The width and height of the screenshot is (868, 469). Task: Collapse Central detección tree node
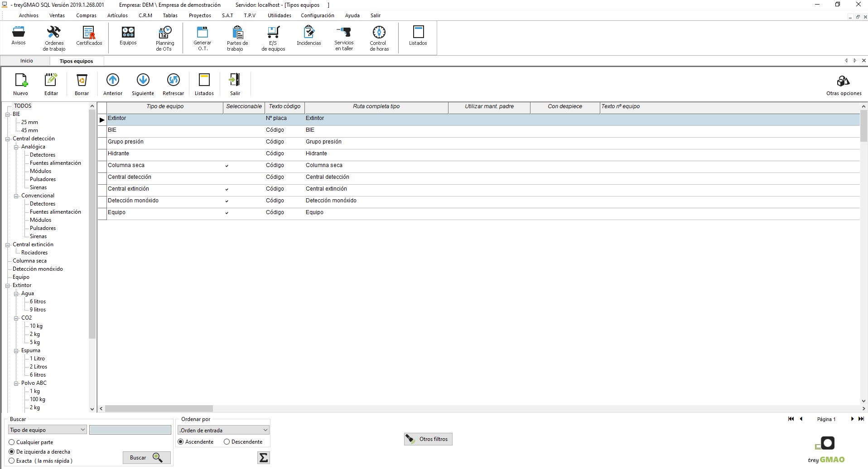click(x=8, y=139)
